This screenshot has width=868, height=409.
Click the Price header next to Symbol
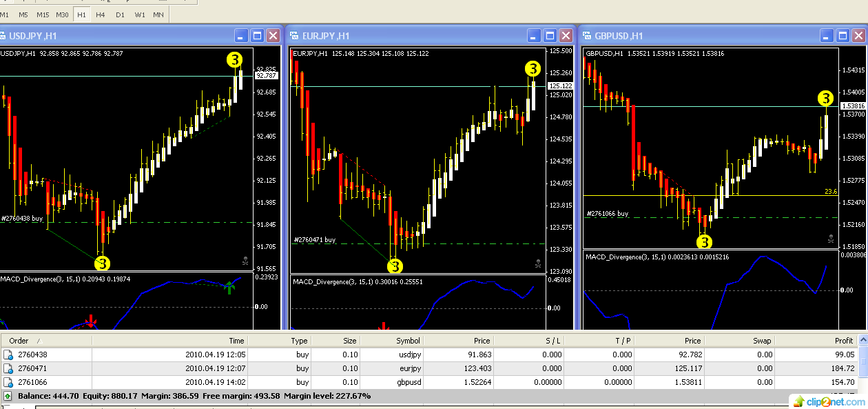[458, 341]
